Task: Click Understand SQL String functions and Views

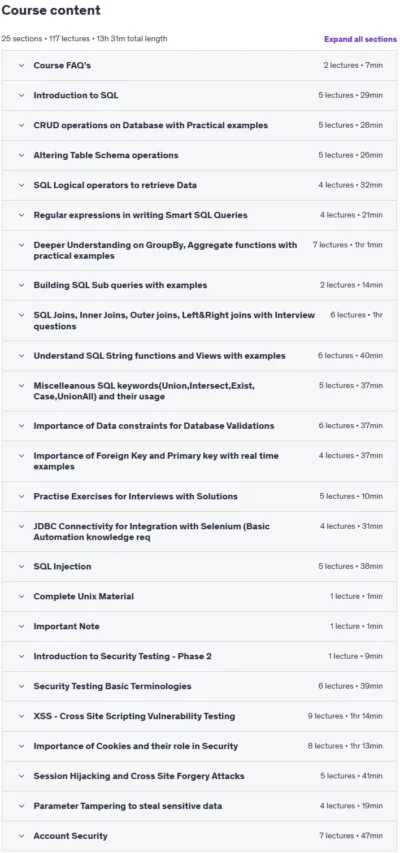Action: 159,356
